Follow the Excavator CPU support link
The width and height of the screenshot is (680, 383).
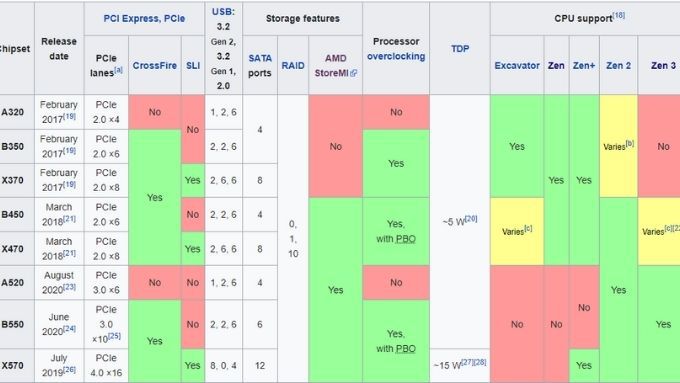[517, 65]
